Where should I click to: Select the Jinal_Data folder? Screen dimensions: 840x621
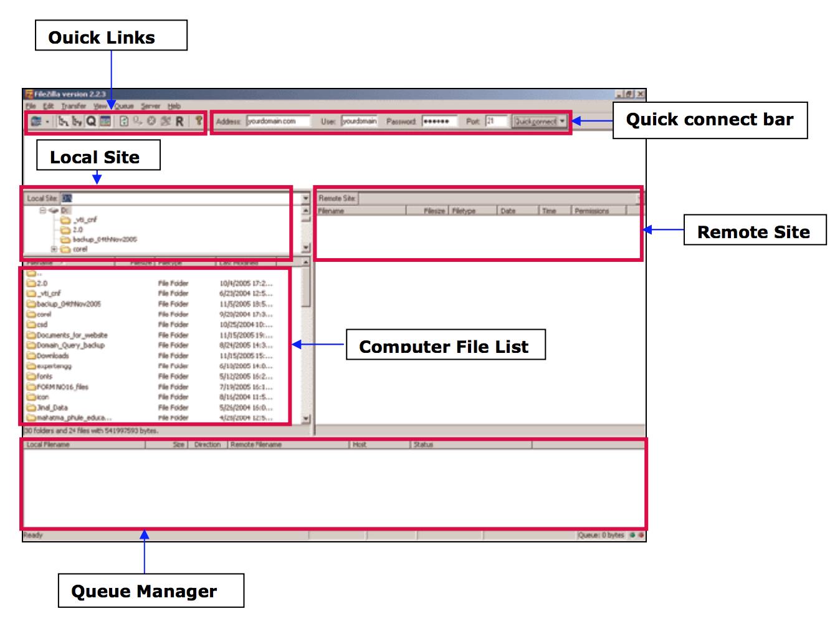47,408
